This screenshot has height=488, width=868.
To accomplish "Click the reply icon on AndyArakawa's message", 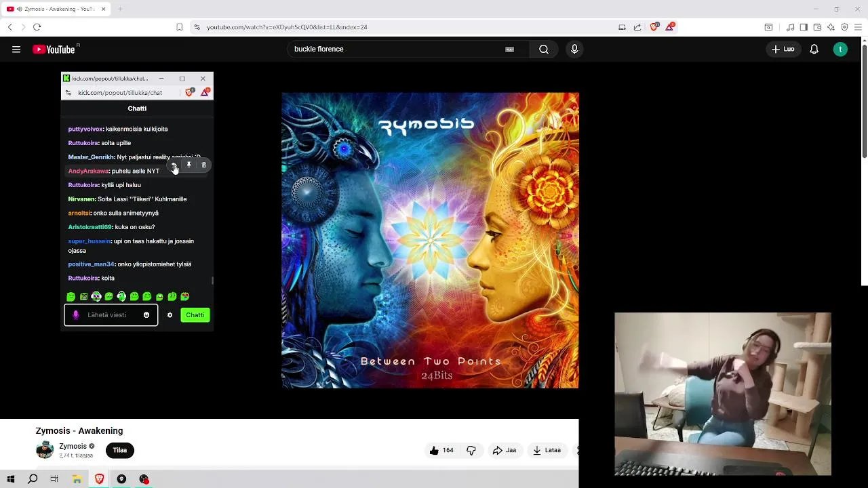I will coord(174,165).
